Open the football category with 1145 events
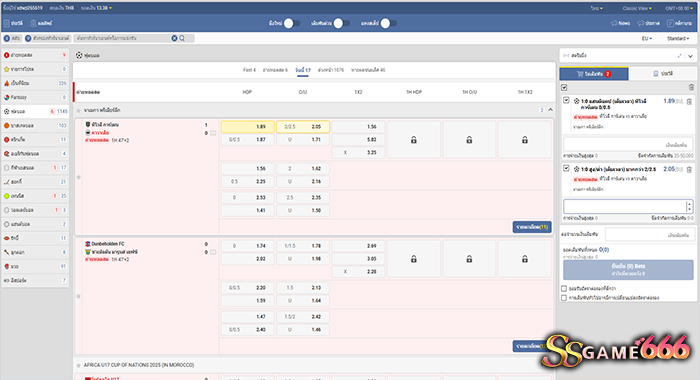The height and width of the screenshot is (380, 700). click(x=35, y=111)
